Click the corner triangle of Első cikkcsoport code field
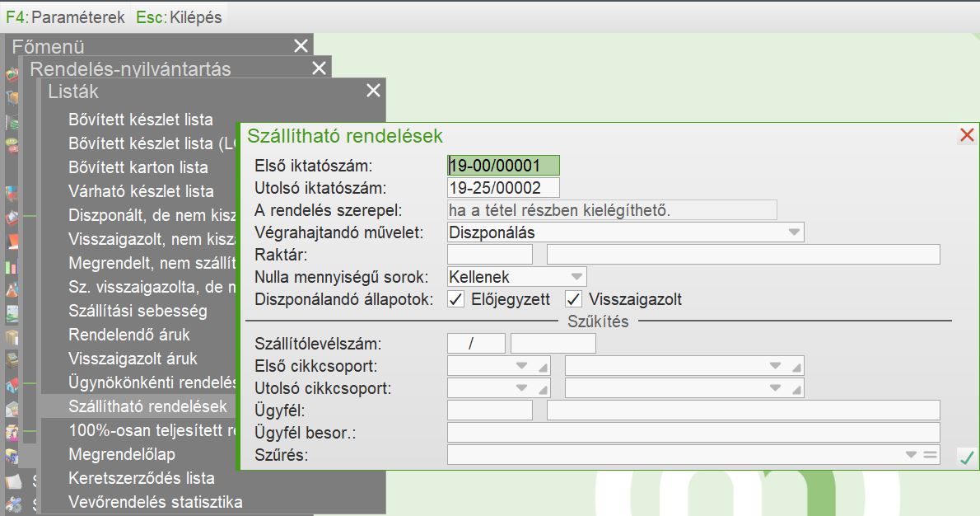The height and width of the screenshot is (516, 980). point(543,367)
